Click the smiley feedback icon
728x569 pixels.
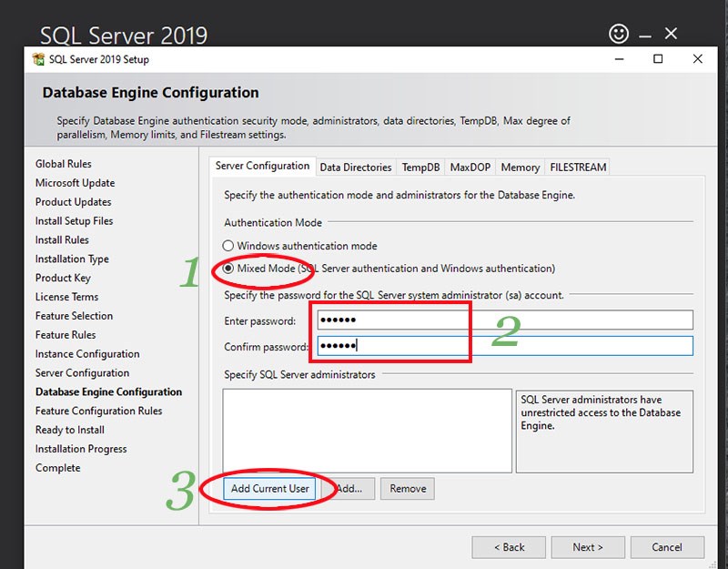click(619, 33)
